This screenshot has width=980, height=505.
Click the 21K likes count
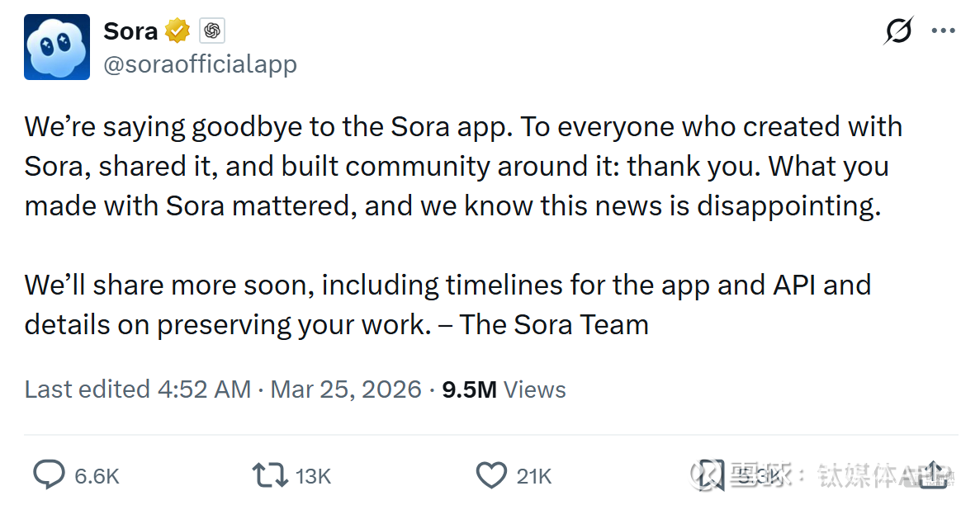click(x=533, y=476)
